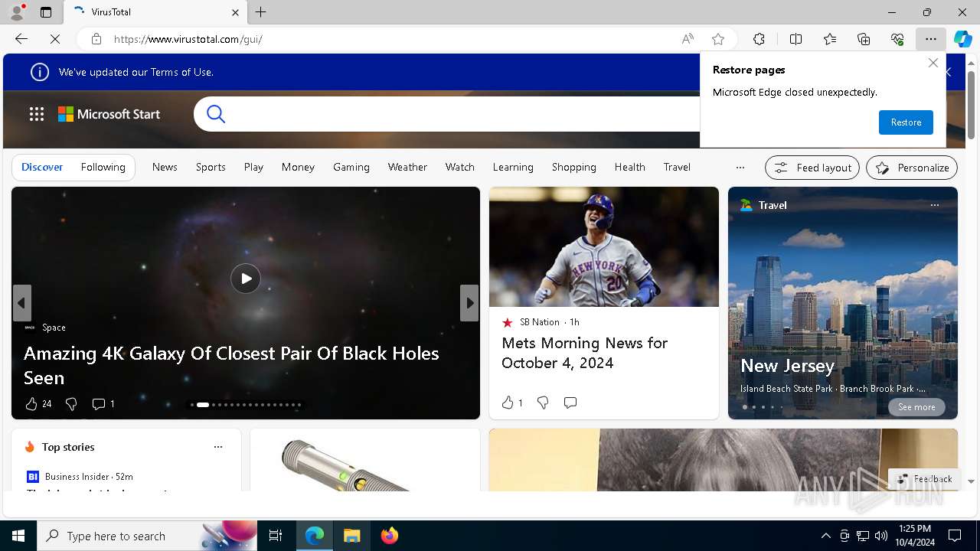Expand more categories ellipsis
Viewport: 980px width, 551px height.
click(740, 167)
